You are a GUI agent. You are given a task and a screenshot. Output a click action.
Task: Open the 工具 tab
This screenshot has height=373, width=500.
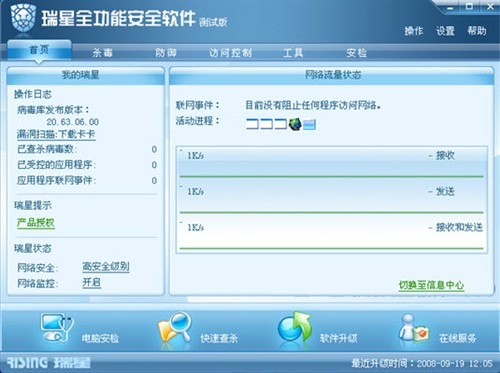[x=293, y=53]
